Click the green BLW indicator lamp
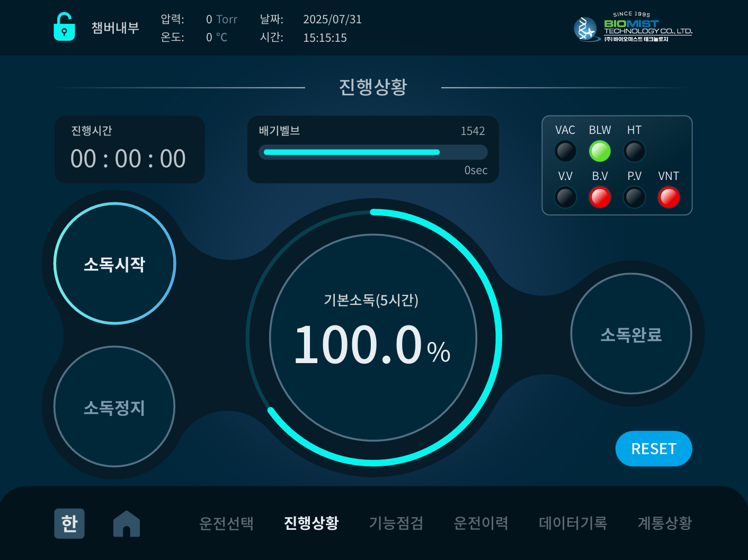Image resolution: width=748 pixels, height=560 pixels. tap(600, 151)
